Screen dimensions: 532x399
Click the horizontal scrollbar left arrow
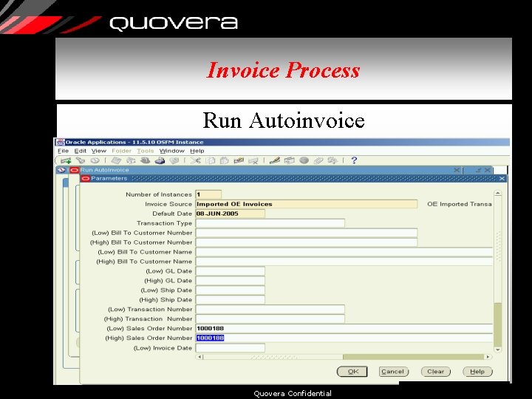[x=199, y=357]
